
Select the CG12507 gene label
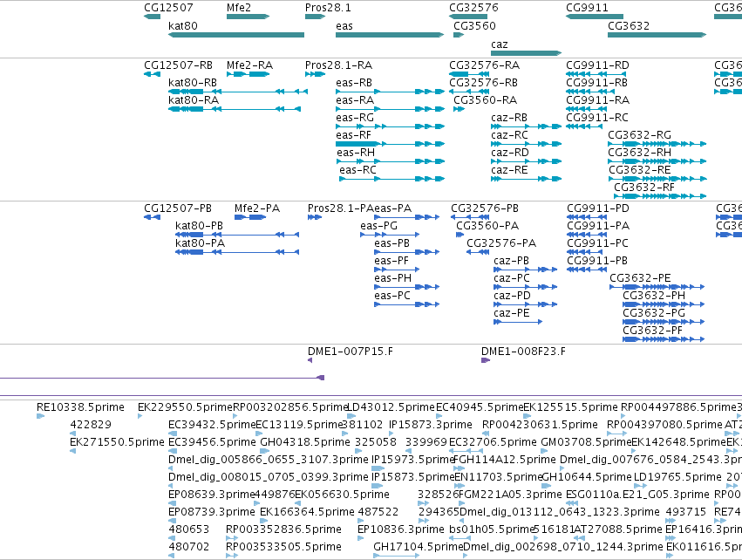168,8
